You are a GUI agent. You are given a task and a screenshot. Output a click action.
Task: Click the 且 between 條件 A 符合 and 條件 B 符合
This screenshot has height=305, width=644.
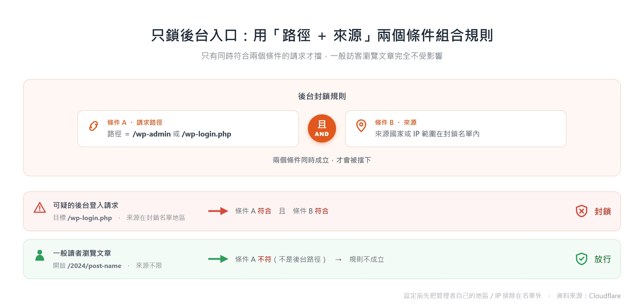coord(282,211)
